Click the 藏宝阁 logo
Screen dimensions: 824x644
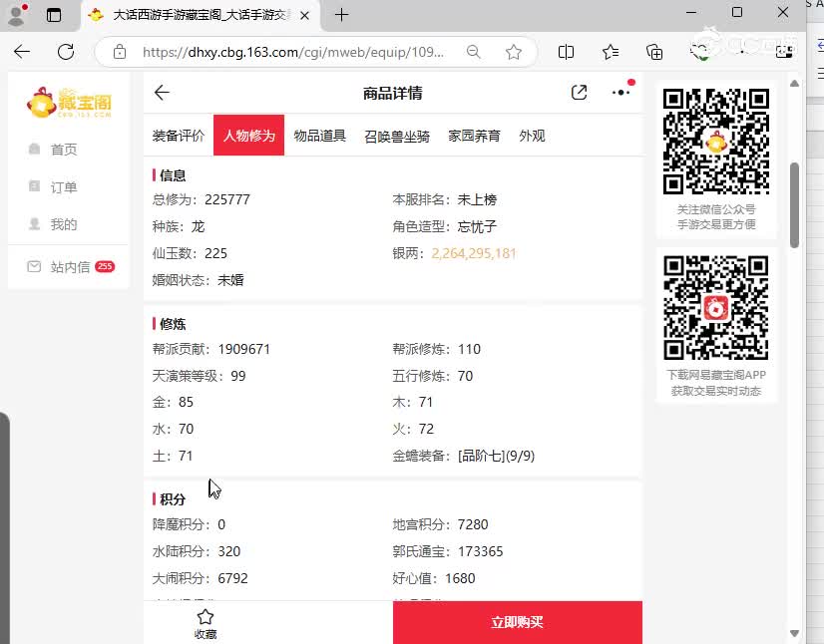click(70, 103)
